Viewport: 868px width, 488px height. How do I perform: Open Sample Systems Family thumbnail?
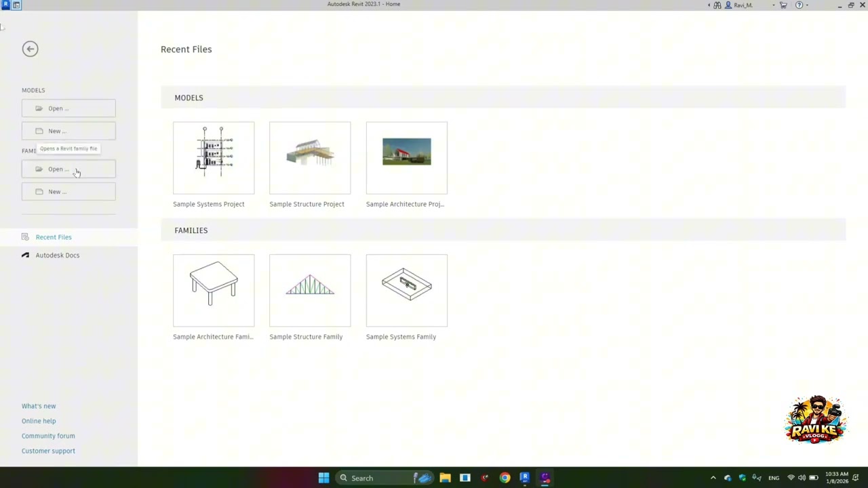coord(407,291)
